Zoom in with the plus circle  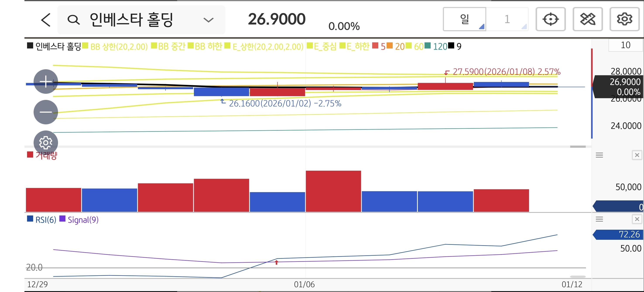[46, 81]
